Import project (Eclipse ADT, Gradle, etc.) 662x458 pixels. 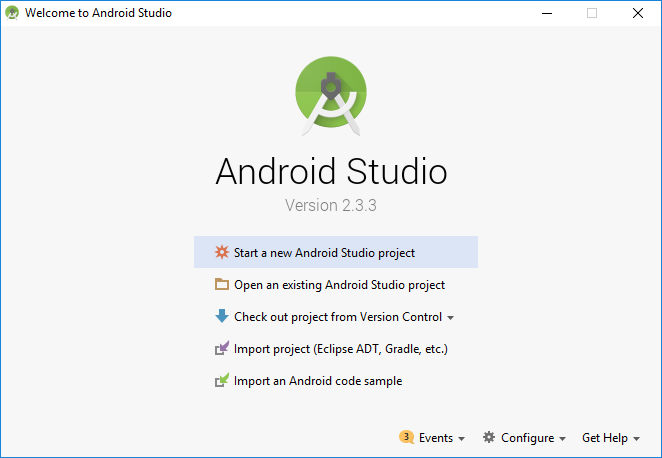tap(336, 349)
